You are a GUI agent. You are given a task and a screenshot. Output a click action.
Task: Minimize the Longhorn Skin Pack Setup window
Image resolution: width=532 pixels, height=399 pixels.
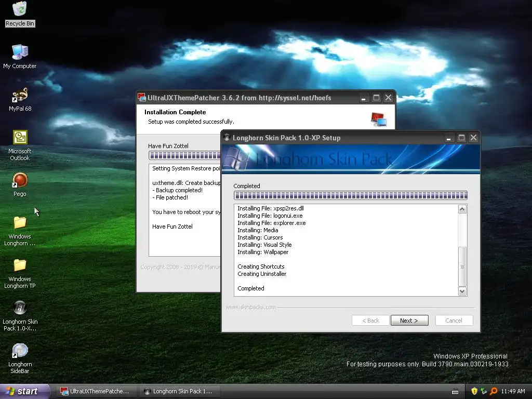(448, 138)
